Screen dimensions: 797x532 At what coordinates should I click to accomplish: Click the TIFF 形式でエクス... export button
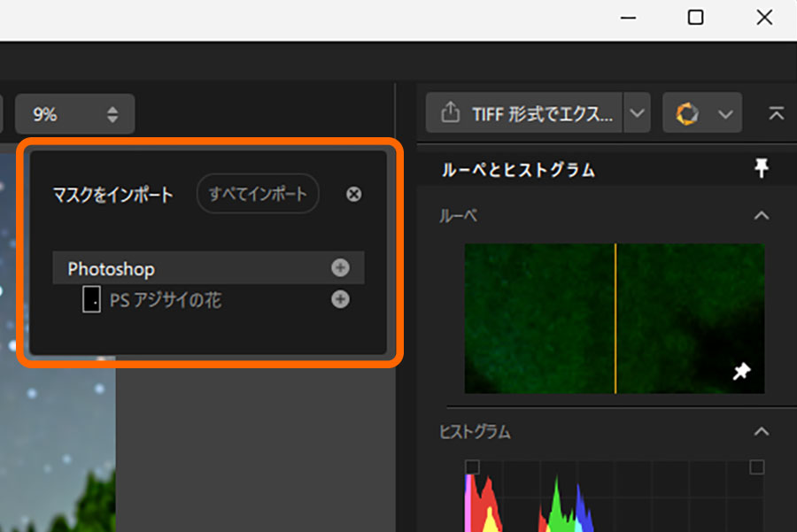pyautogui.click(x=524, y=112)
